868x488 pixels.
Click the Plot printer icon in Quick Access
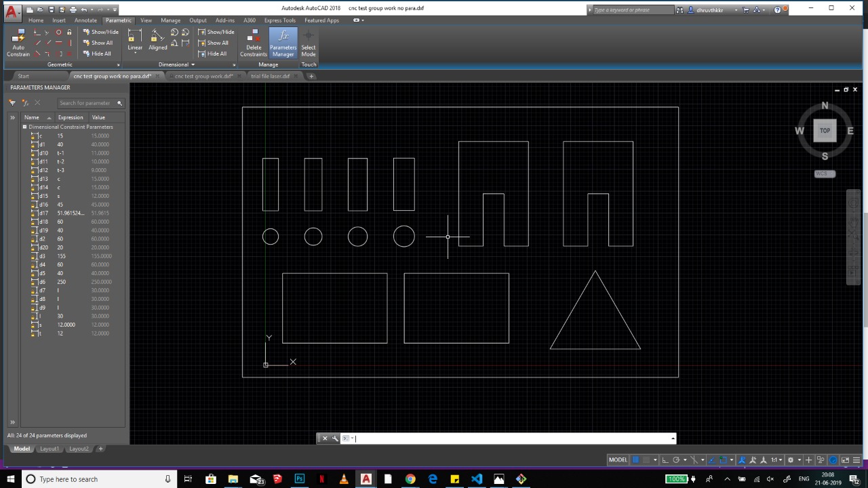[73, 9]
